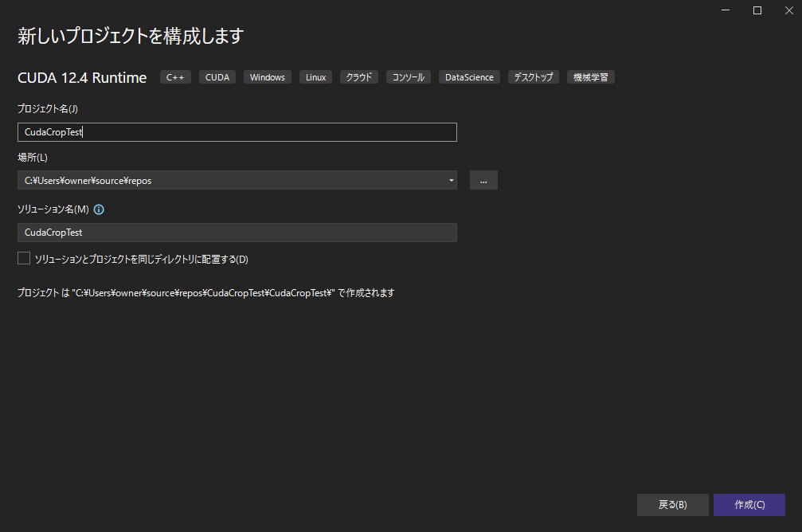Click the 場所(L) label
Screen dimensions: 802x532
[x=33, y=158]
